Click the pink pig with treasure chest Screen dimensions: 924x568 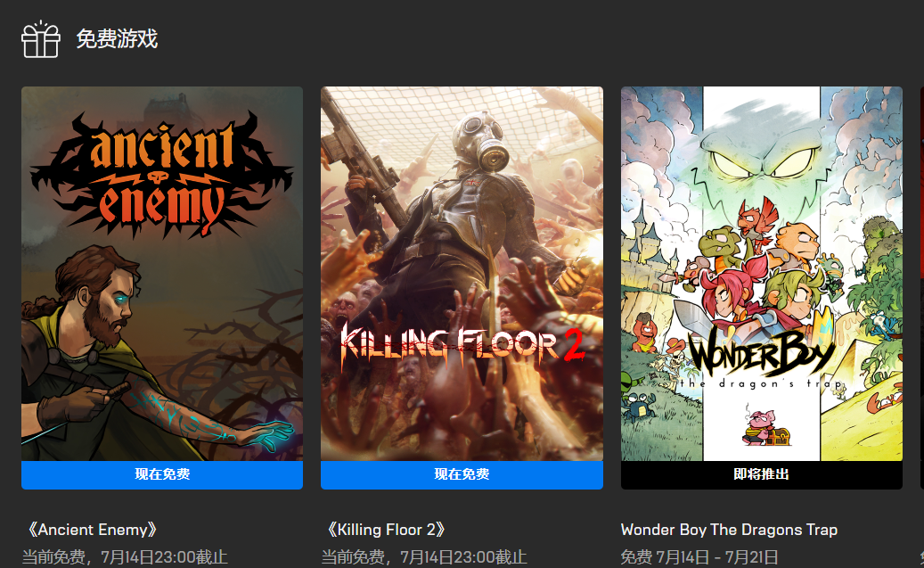(765, 426)
